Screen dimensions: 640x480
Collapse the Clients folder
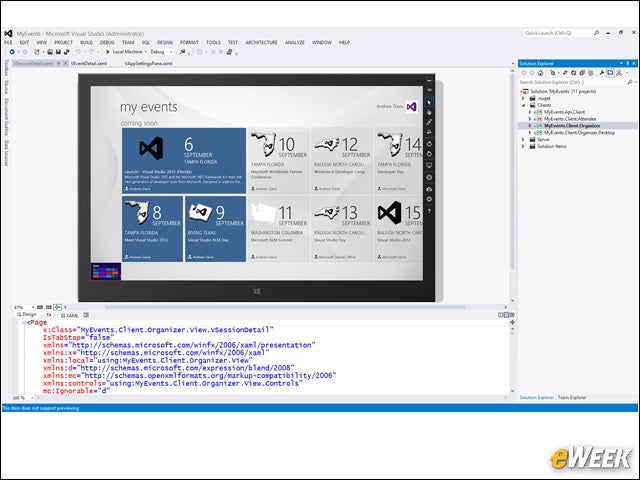(523, 105)
